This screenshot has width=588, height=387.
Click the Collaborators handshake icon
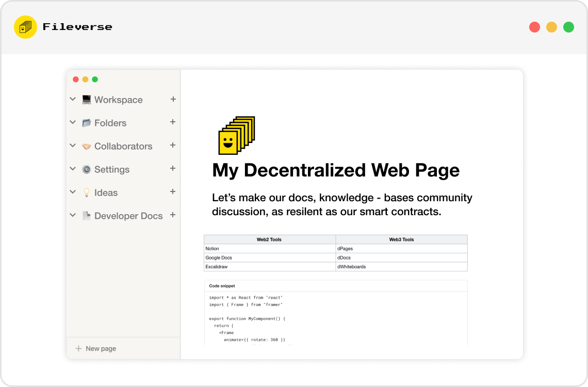pos(86,146)
